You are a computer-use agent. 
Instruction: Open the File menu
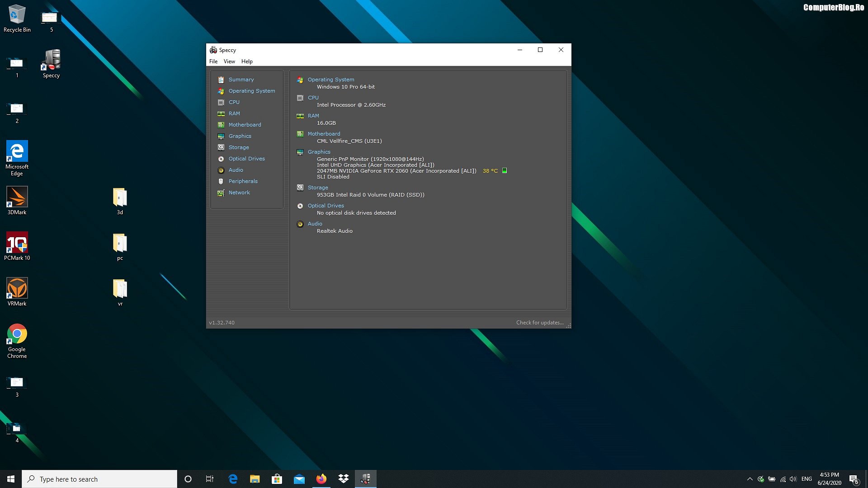pyautogui.click(x=213, y=61)
